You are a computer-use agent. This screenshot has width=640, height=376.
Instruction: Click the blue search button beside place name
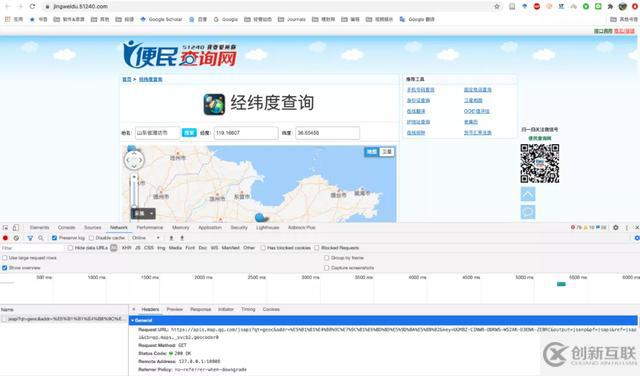point(189,133)
